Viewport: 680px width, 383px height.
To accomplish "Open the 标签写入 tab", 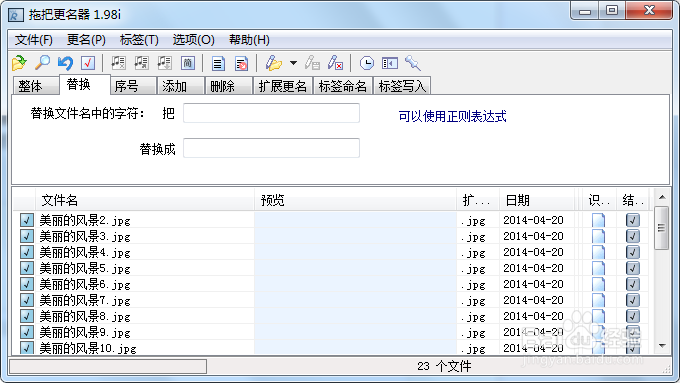I will point(402,86).
